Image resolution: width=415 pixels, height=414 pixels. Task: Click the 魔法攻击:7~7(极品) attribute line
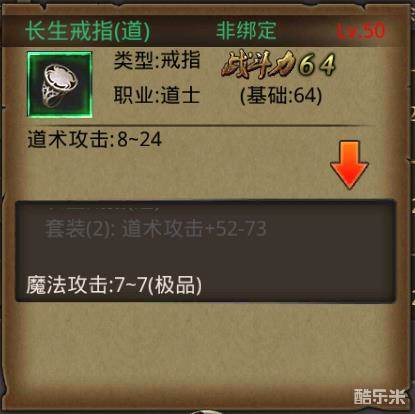tap(114, 285)
